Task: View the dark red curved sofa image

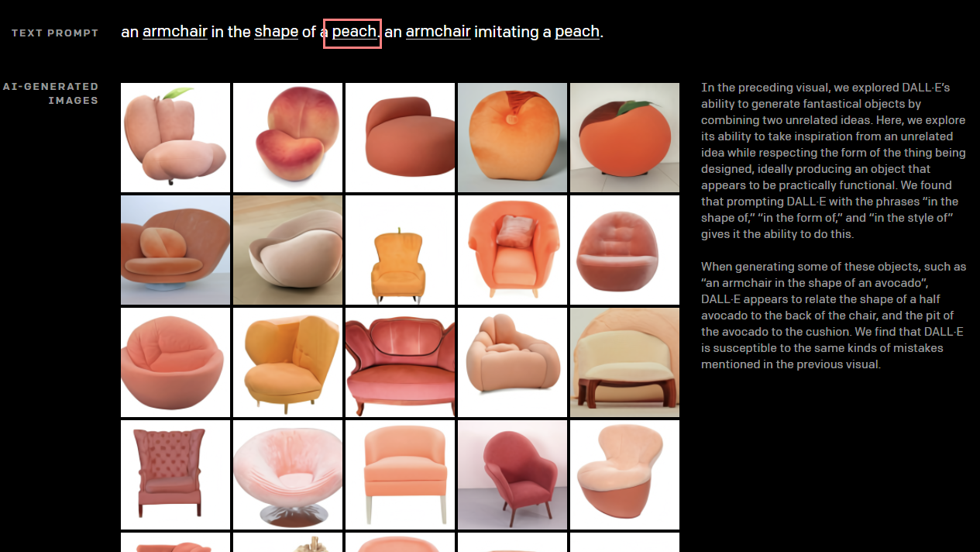Action: click(400, 363)
